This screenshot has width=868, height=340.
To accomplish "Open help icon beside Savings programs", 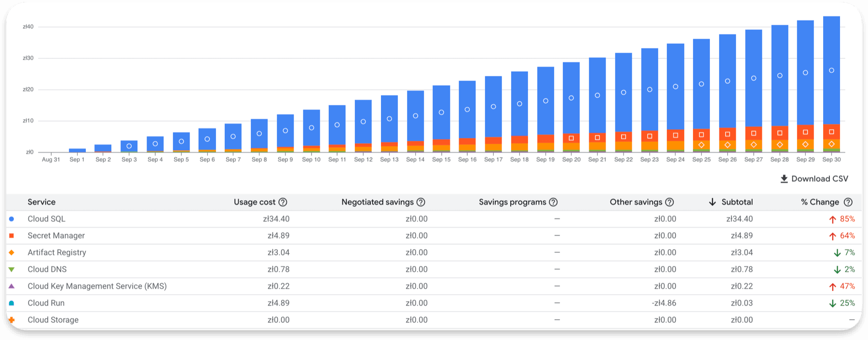I will 554,202.
